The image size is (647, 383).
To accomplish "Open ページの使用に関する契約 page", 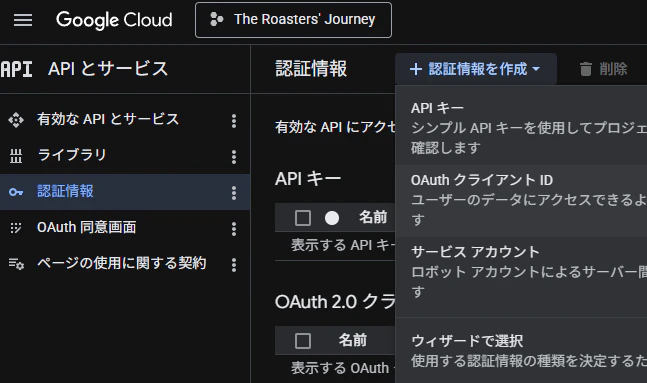I will tap(122, 263).
